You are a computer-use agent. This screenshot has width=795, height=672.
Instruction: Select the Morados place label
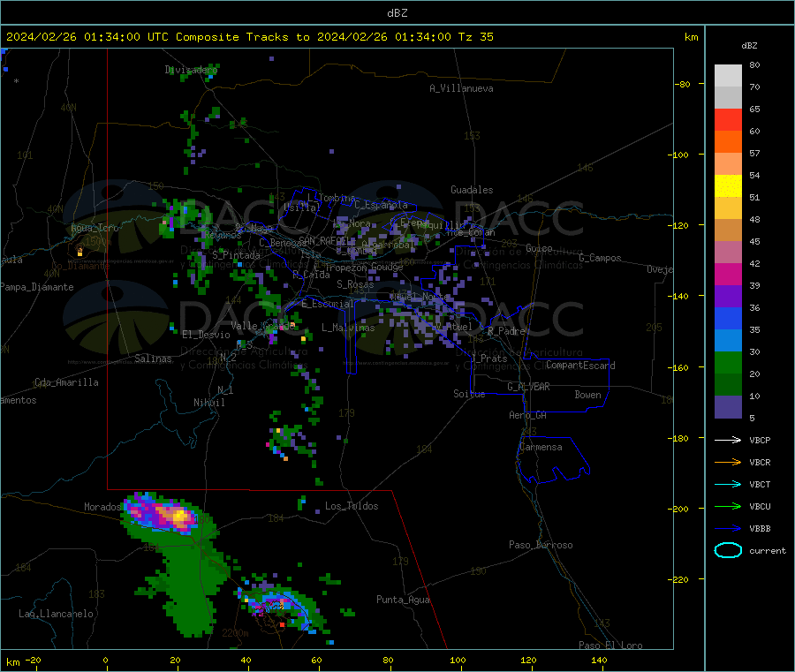[x=102, y=507]
